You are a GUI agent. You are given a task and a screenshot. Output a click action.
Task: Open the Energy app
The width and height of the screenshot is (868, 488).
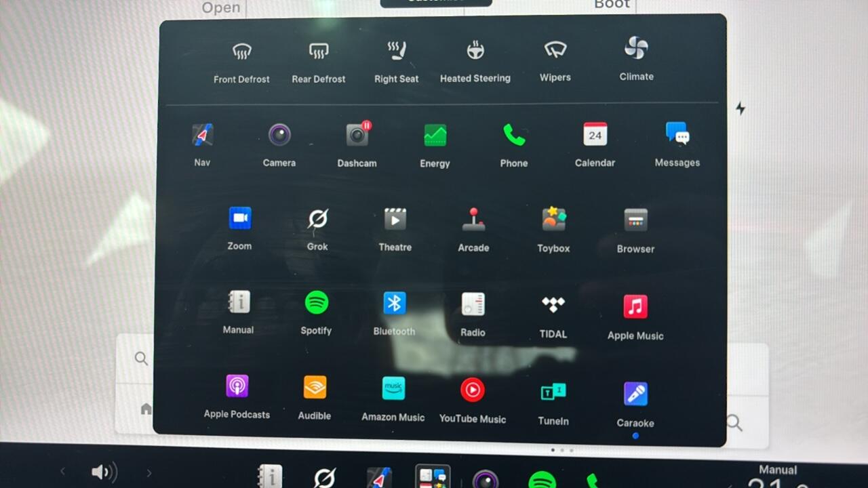point(435,145)
